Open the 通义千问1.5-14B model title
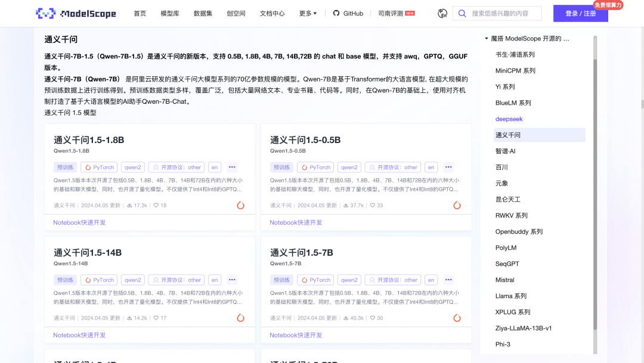This screenshot has width=644, height=363. [88, 253]
